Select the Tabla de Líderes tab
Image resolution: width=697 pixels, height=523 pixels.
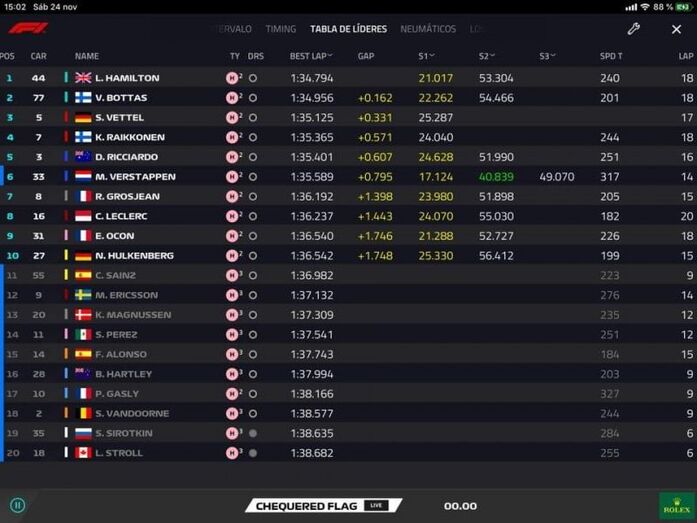pyautogui.click(x=348, y=29)
